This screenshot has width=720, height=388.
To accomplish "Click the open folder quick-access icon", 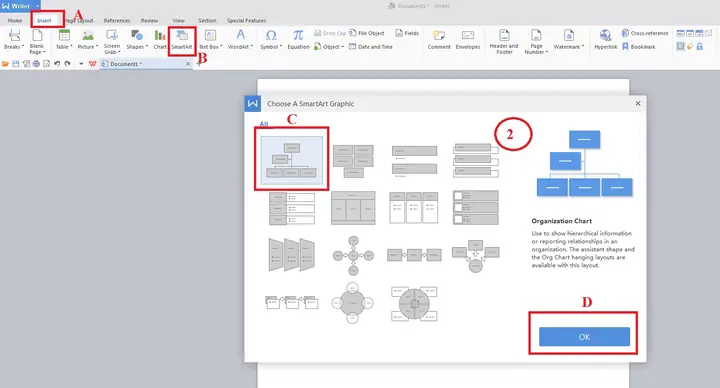I will pyautogui.click(x=6, y=64).
